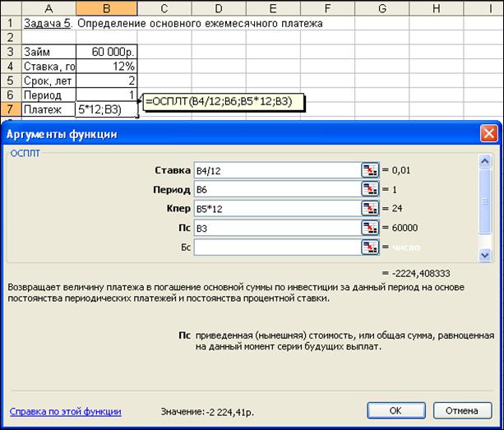Focus the Кпер input field
This screenshot has height=430, width=504.
pos(276,208)
